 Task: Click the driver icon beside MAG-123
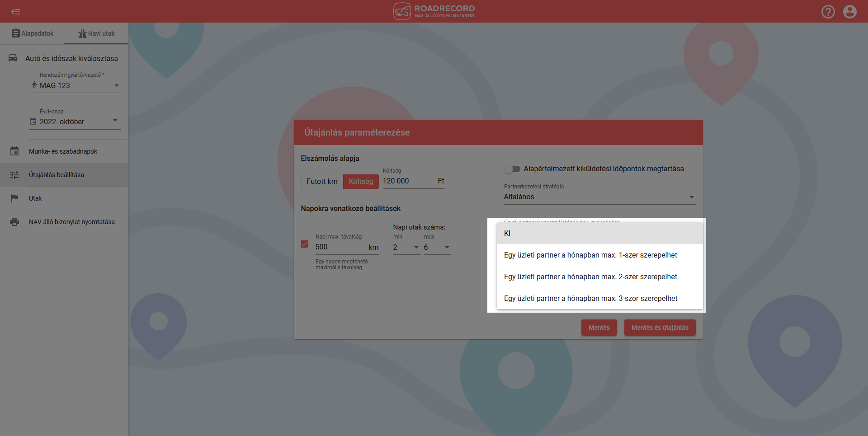pos(34,85)
